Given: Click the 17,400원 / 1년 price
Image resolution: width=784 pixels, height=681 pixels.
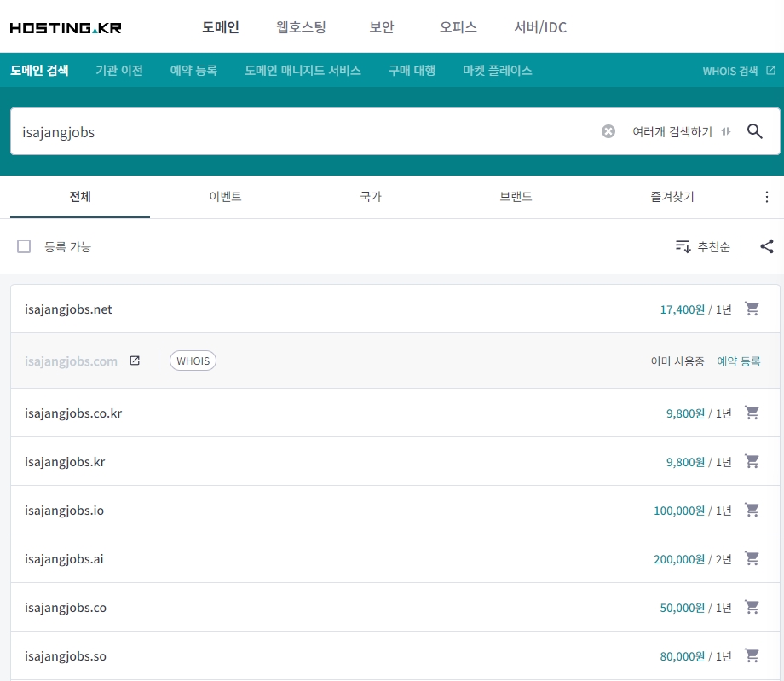Looking at the screenshot, I should pos(695,309).
